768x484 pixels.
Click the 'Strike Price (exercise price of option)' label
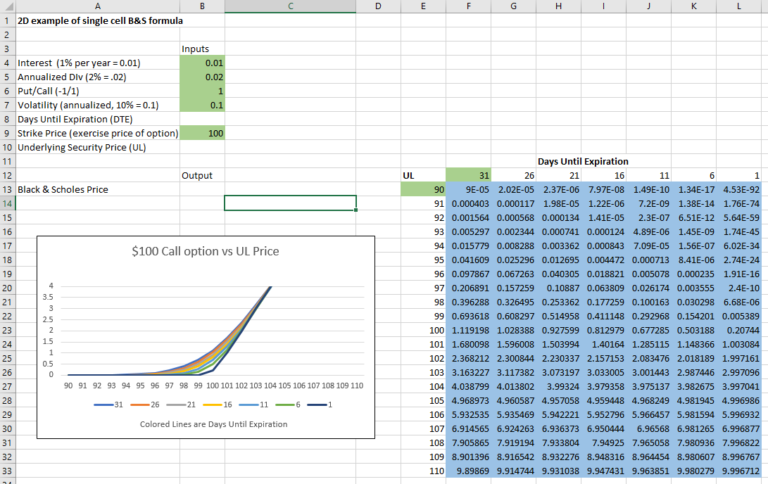(97, 133)
